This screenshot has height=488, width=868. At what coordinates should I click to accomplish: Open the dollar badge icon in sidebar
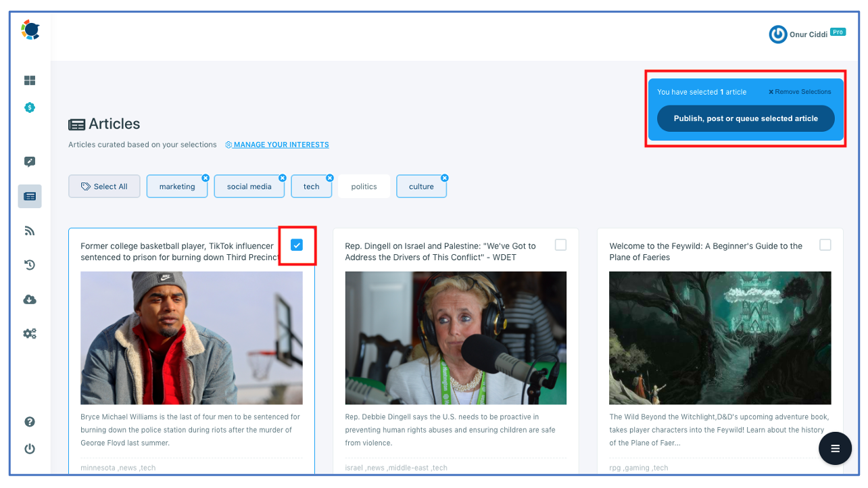click(30, 107)
